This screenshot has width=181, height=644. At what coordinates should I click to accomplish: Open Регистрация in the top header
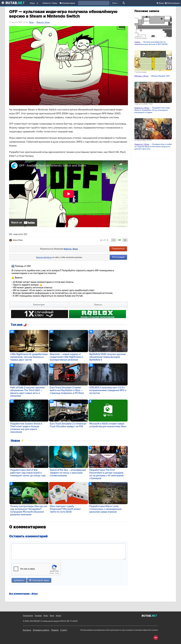(x=172, y=3)
